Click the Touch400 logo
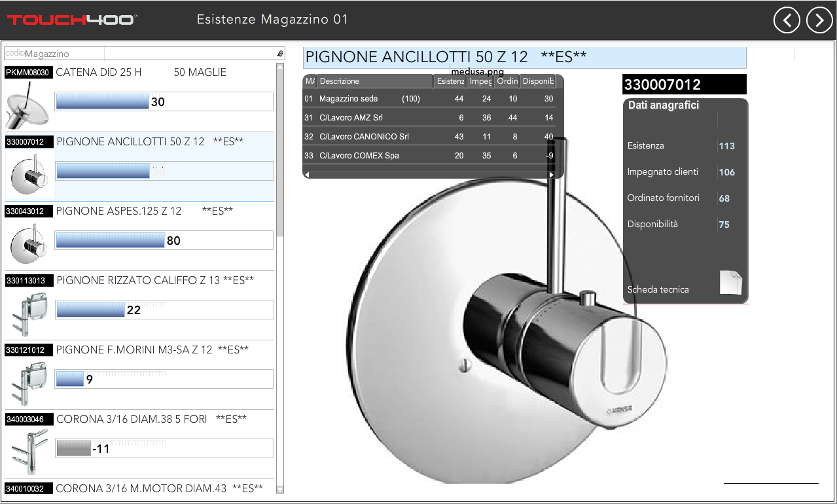 (x=71, y=20)
